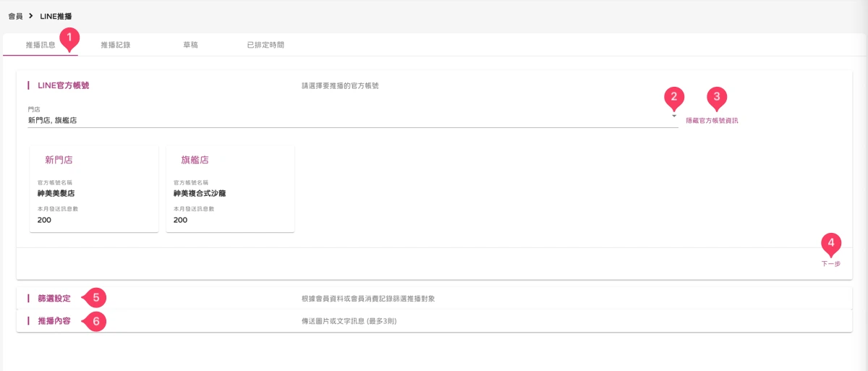This screenshot has height=371, width=868.
Task: Open the 已排定時間 tab
Action: tap(265, 45)
